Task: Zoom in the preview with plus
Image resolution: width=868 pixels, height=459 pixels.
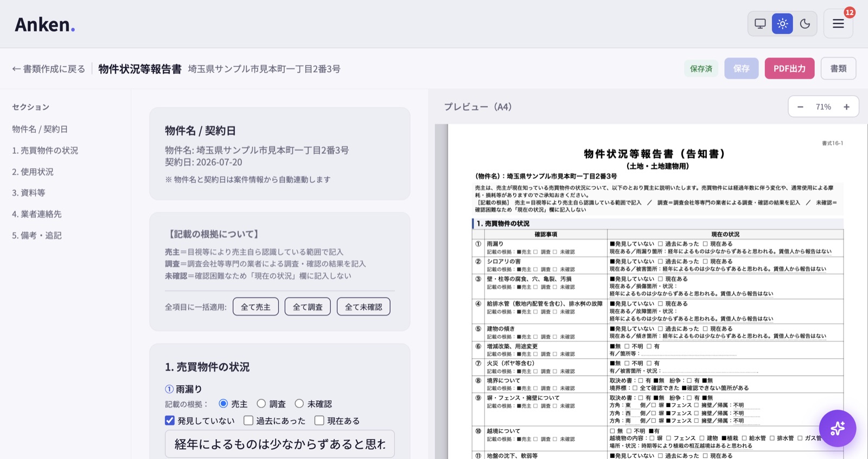Action: [846, 107]
